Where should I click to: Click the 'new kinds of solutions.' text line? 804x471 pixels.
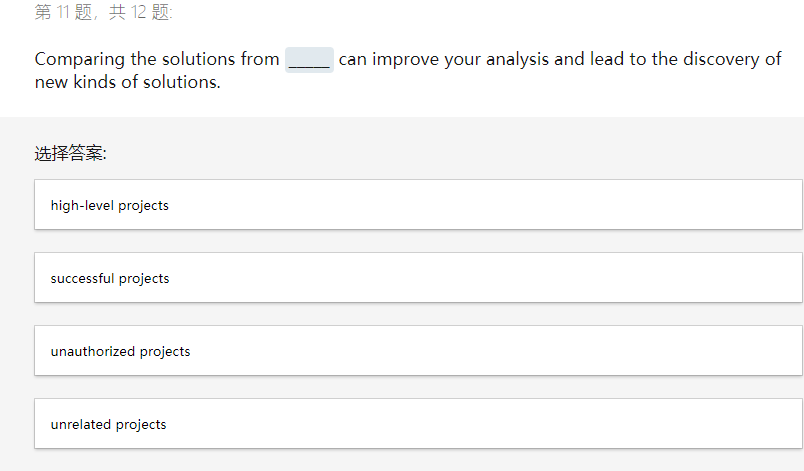pos(127,82)
